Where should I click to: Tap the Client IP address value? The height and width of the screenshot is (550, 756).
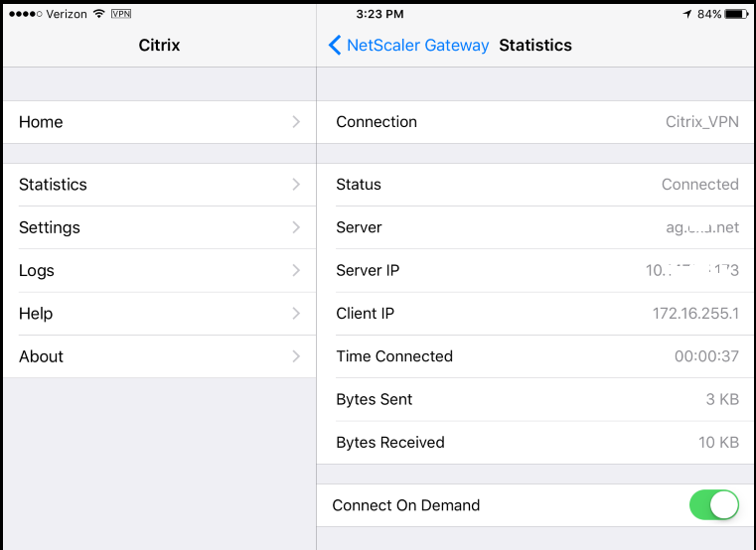point(695,314)
